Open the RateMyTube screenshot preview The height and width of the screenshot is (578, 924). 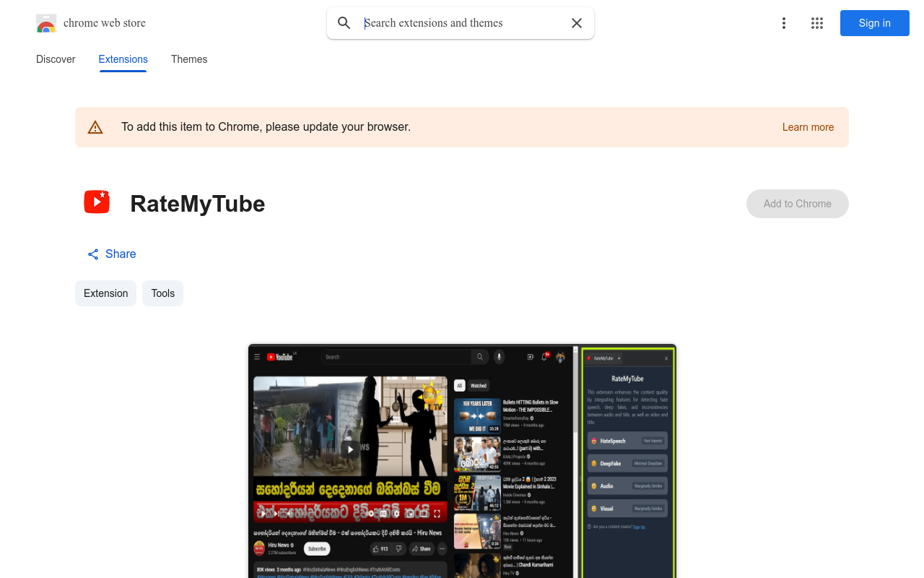462,461
